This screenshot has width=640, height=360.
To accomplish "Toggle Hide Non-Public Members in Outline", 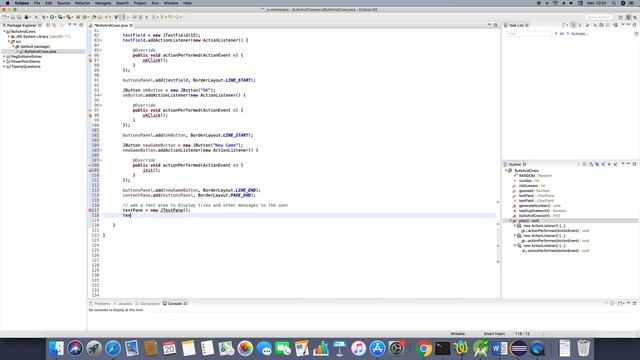I will [609, 164].
